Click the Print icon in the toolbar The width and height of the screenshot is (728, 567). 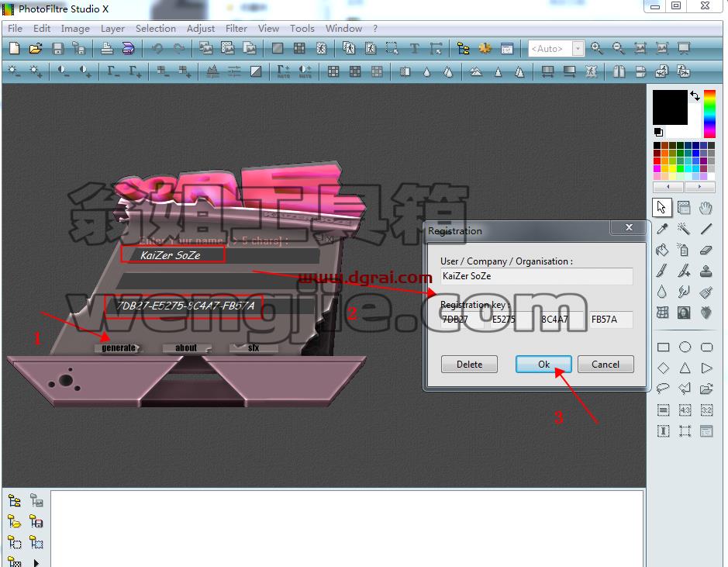(x=107, y=48)
